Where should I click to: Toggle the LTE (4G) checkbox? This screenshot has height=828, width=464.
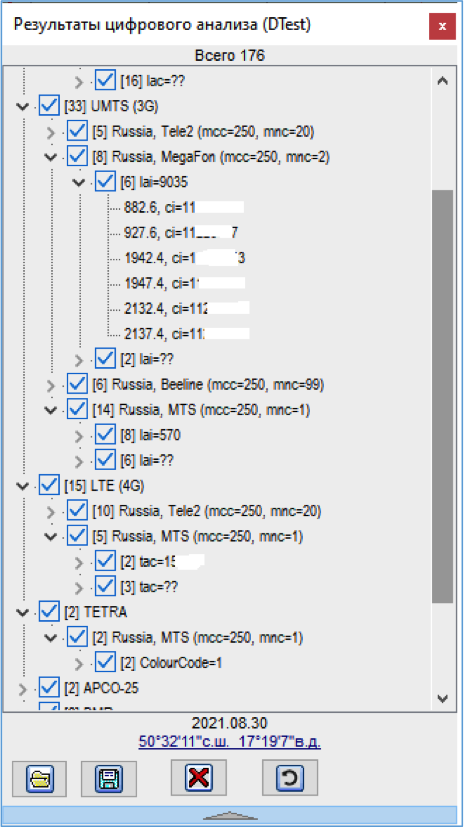[49, 485]
